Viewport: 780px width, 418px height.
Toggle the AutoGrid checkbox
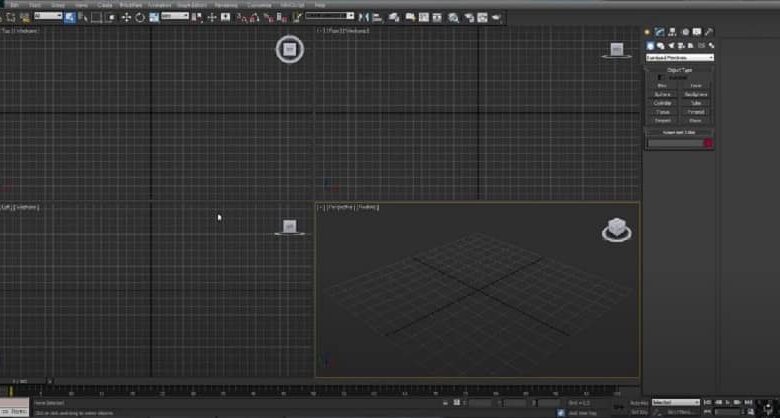(661, 78)
